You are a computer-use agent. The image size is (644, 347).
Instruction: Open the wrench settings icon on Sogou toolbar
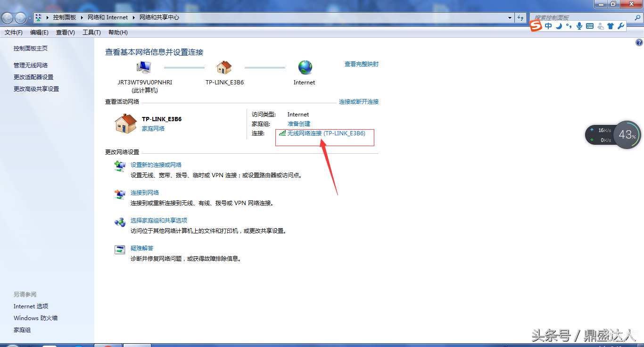621,26
